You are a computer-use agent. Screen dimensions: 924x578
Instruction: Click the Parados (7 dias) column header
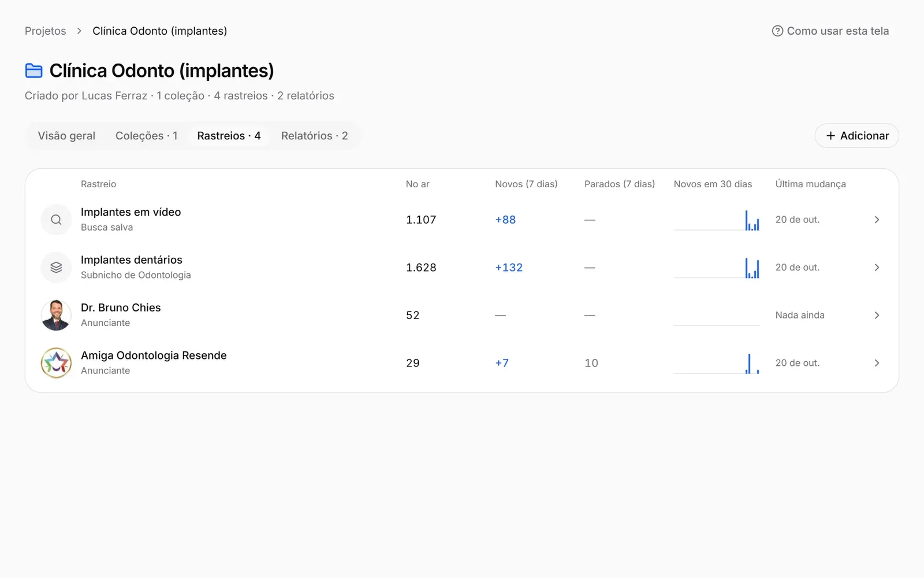click(620, 184)
